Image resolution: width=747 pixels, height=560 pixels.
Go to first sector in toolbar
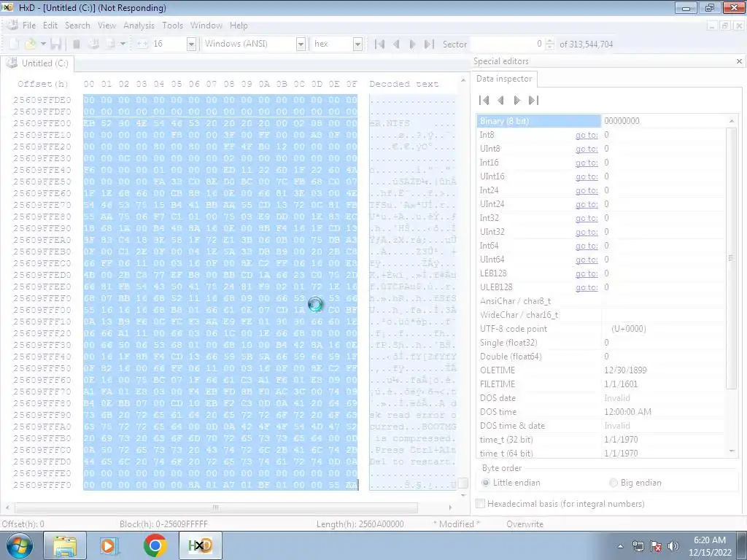(379, 44)
